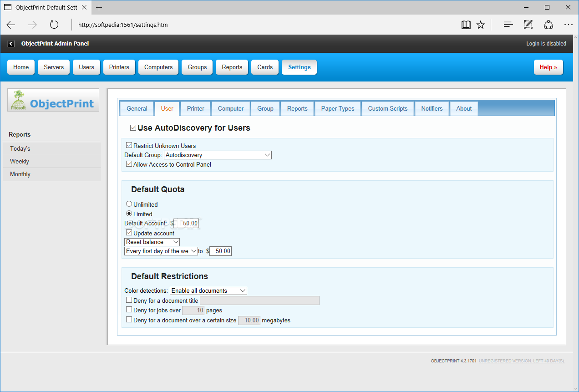Open the Default Group Autodiscovery dropdown
Viewport: 579px width, 392px height.
(x=218, y=155)
